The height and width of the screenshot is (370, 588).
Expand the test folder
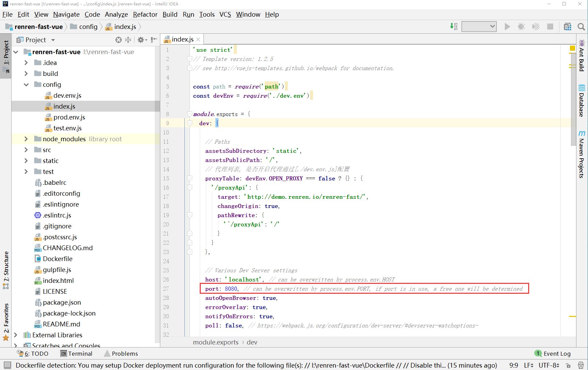(26, 172)
